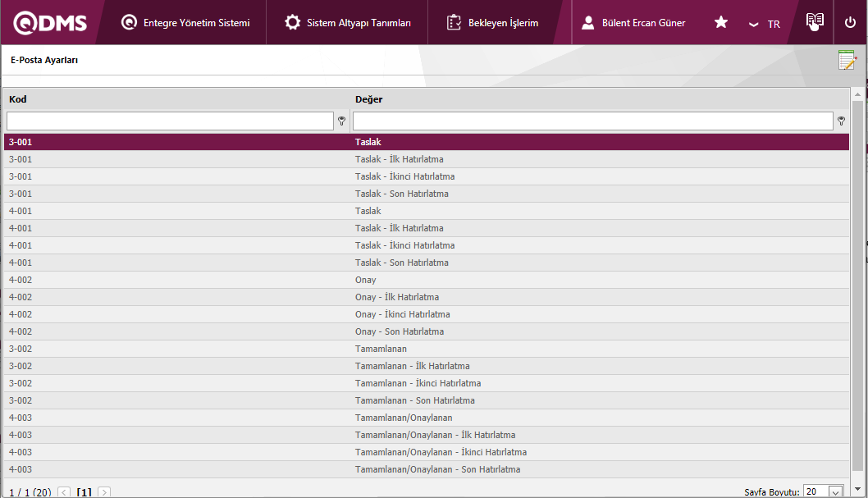Viewport: 868px width, 498px height.
Task: Select the 4-002 Onay row
Action: coord(427,280)
